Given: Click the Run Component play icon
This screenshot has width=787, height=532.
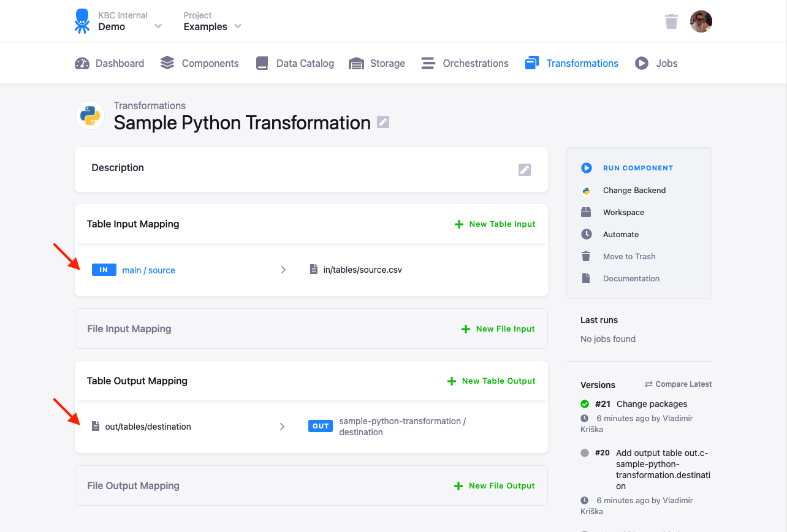Looking at the screenshot, I should (587, 168).
